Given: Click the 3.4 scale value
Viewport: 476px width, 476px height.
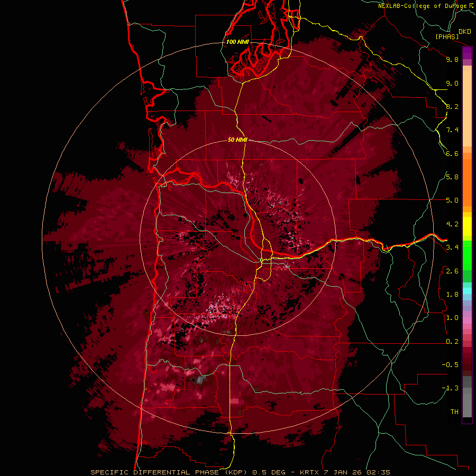Looking at the screenshot, I should click(452, 248).
